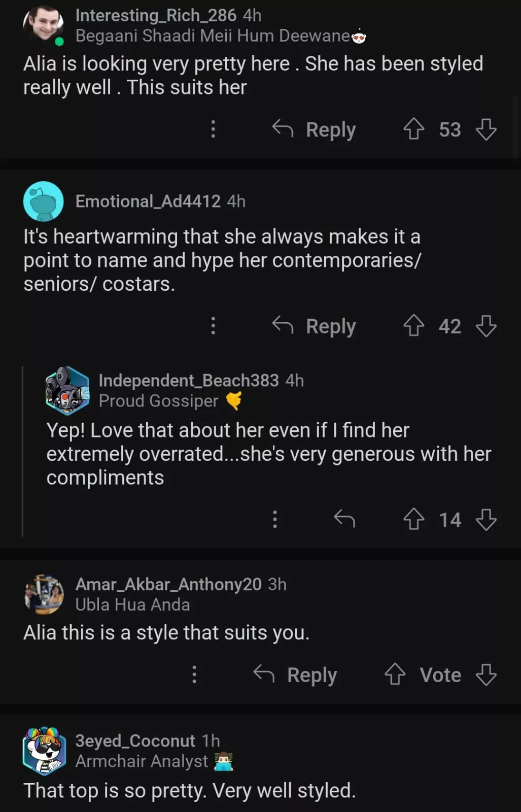This screenshot has width=521, height=812.
Task: Collapse thread line beside Independent_Beach383's reply
Action: point(23,451)
